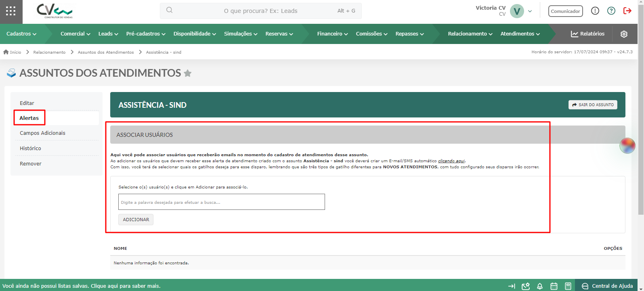Open the apps grid menu icon
Image resolution: width=644 pixels, height=291 pixels.
click(x=11, y=11)
